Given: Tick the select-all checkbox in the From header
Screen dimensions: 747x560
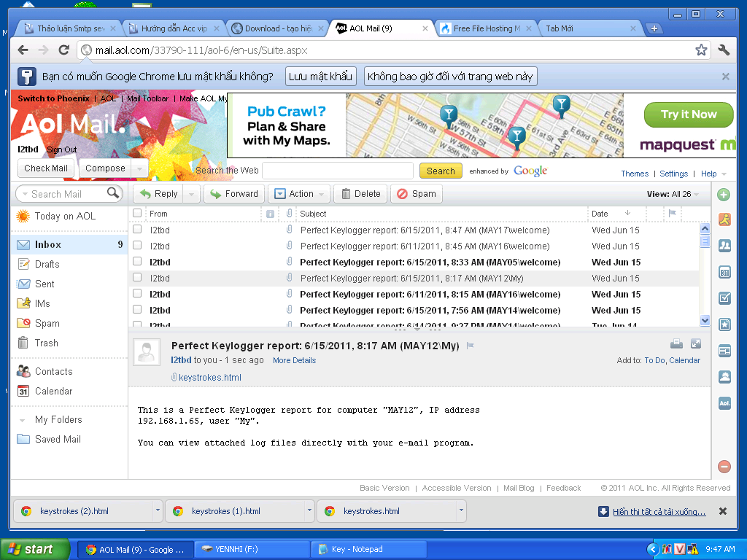Looking at the screenshot, I should click(137, 213).
